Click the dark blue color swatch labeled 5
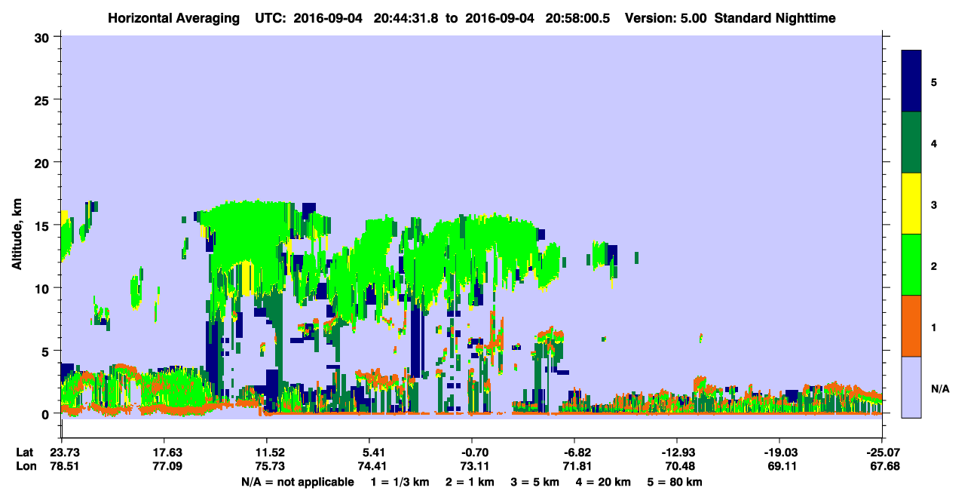 (x=911, y=81)
